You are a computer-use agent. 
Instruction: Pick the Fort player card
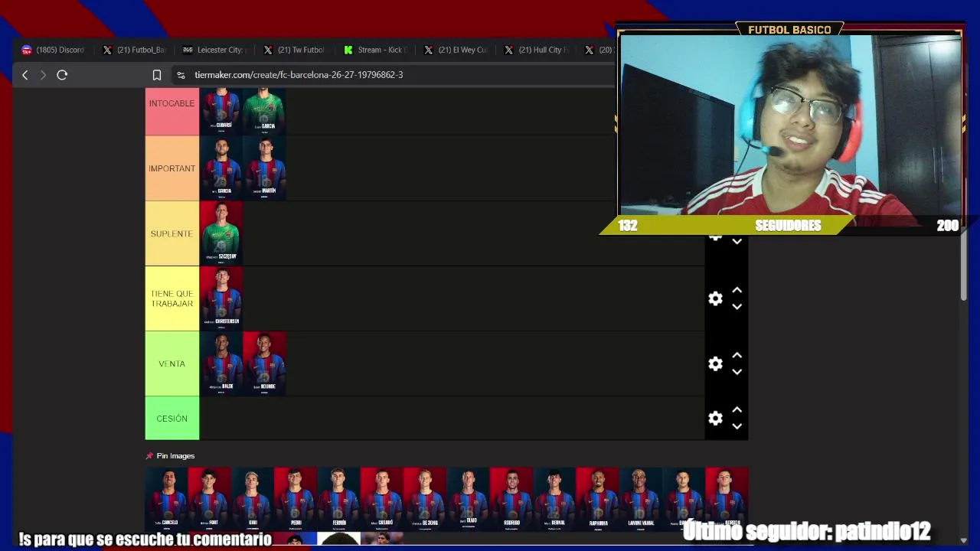[x=210, y=499]
